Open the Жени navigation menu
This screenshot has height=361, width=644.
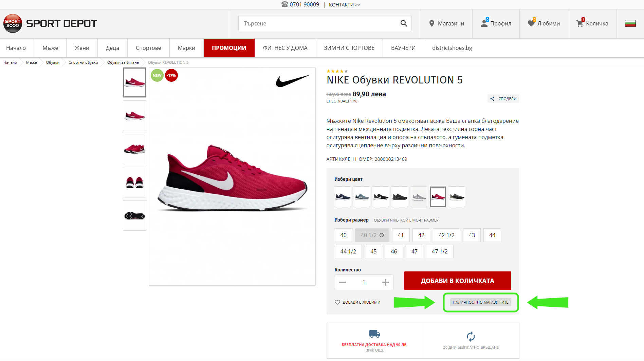[82, 48]
